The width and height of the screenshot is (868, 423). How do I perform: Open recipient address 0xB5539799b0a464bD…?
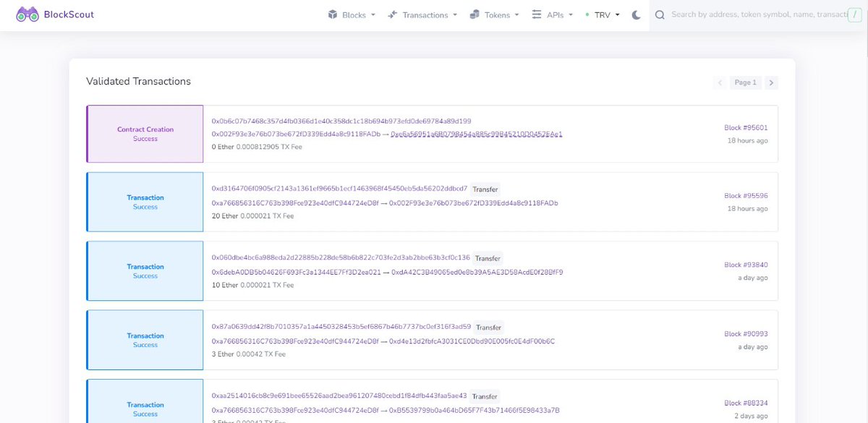coord(475,410)
